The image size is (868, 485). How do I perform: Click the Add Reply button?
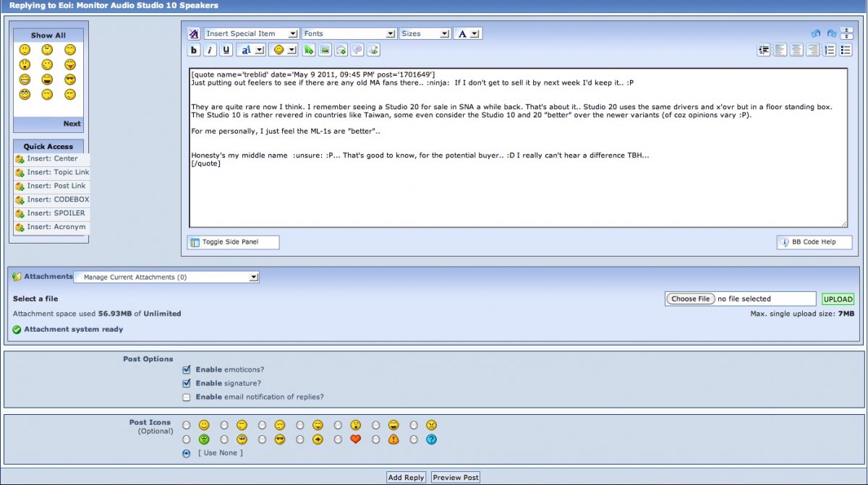tap(406, 477)
